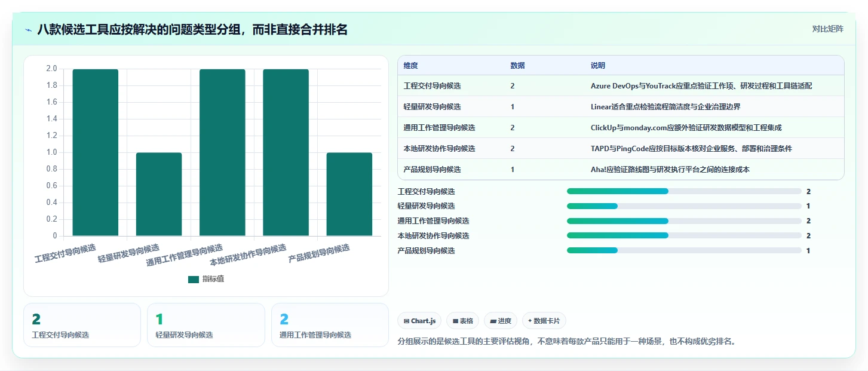Click the 工程交付导向候选 progress bar

coord(684,191)
